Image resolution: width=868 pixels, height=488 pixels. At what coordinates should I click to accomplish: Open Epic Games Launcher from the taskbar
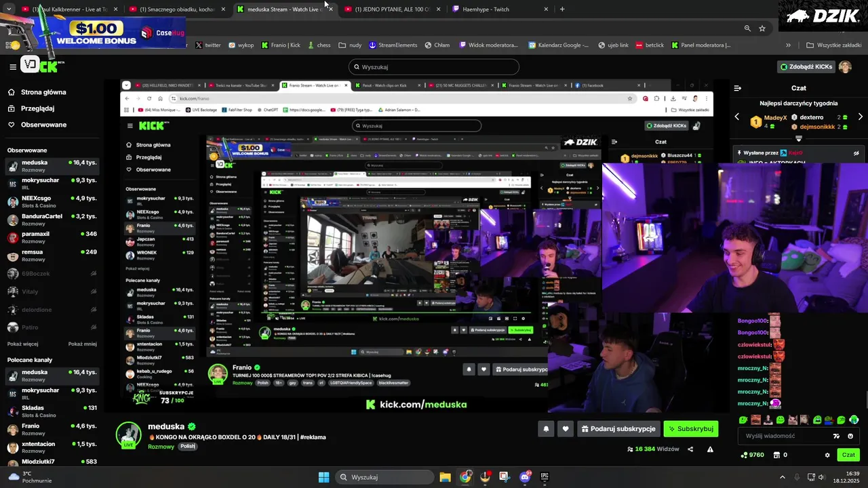point(545,477)
